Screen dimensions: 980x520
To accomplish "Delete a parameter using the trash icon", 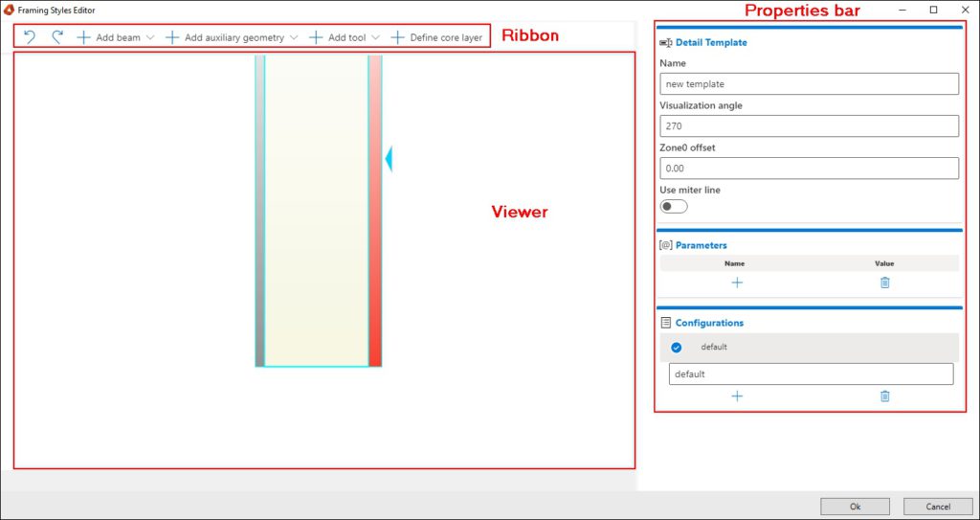I will coord(884,283).
